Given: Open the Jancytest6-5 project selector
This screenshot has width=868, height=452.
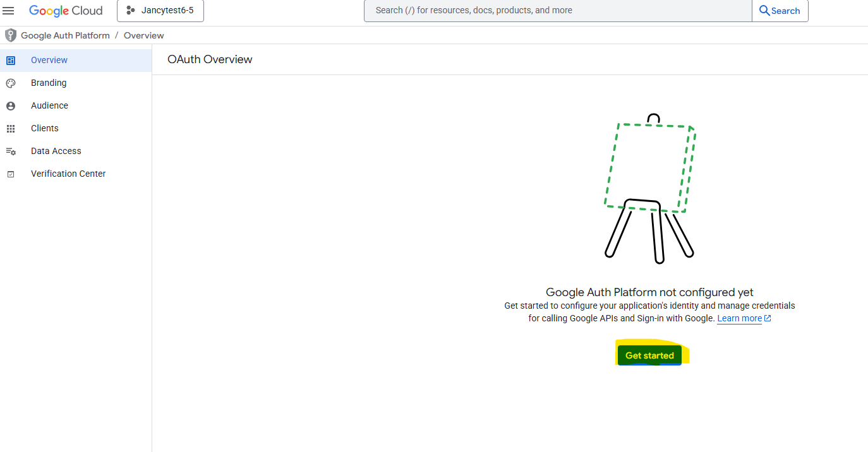Looking at the screenshot, I should pos(160,11).
